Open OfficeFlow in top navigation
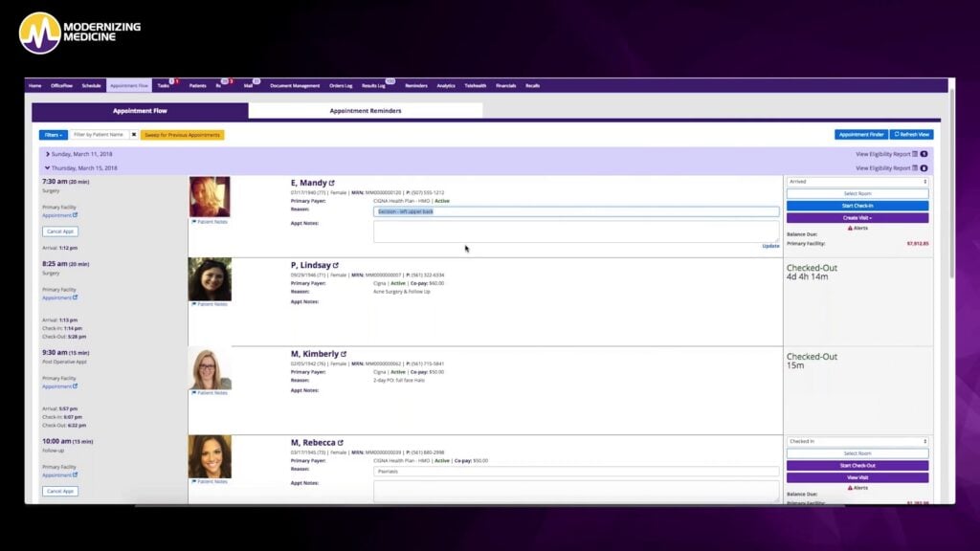Screen dimensions: 980x551 point(61,85)
